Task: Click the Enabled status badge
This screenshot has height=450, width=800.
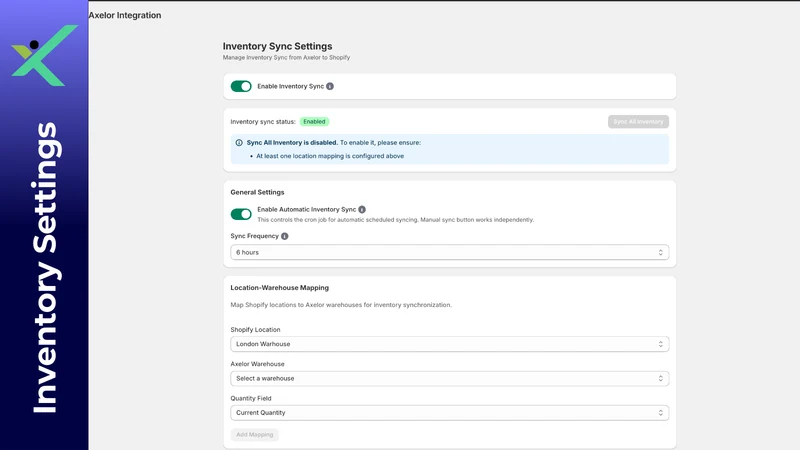Action: [314, 121]
